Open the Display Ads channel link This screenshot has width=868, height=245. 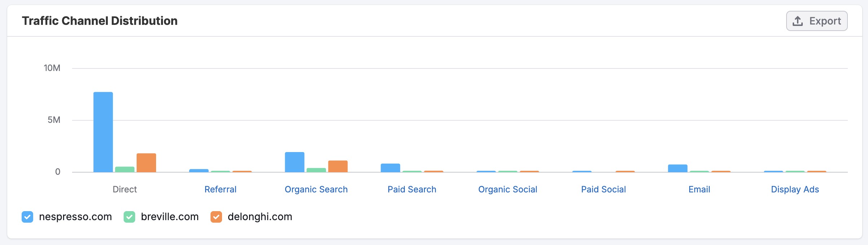[x=795, y=190]
